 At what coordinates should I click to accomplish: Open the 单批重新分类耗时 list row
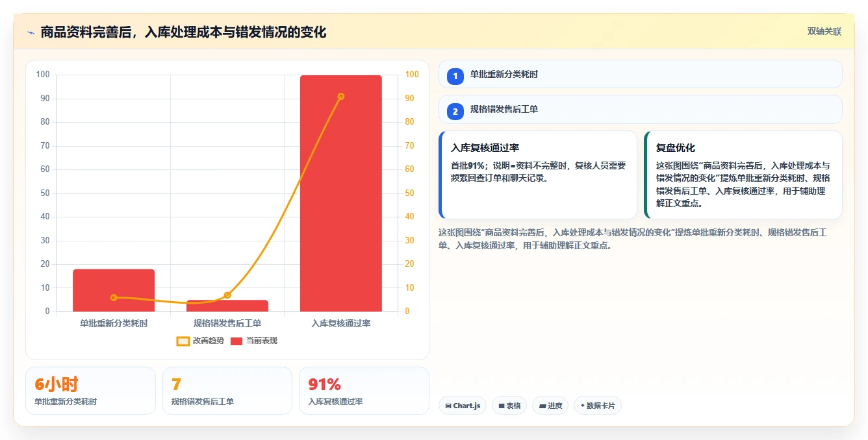click(x=640, y=74)
